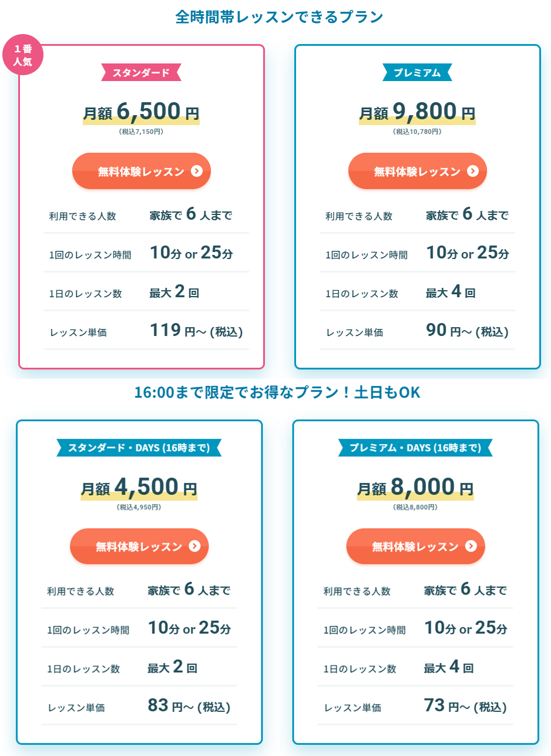Viewport: 551px width, 756px height.
Task: Click the レッスン単価 119円〜 row on スタンダード card
Action: (146, 330)
